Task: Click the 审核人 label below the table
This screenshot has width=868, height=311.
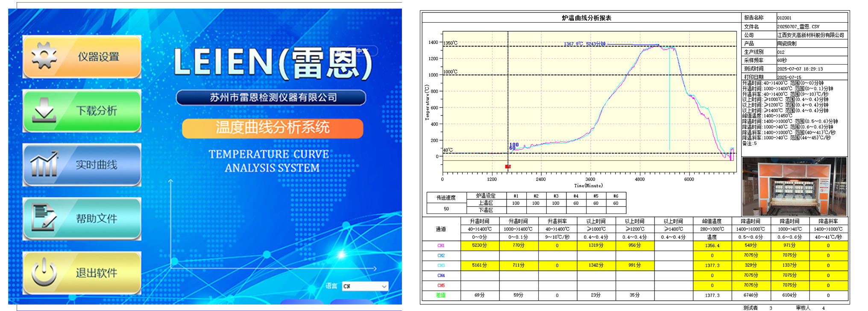Action: [x=803, y=308]
